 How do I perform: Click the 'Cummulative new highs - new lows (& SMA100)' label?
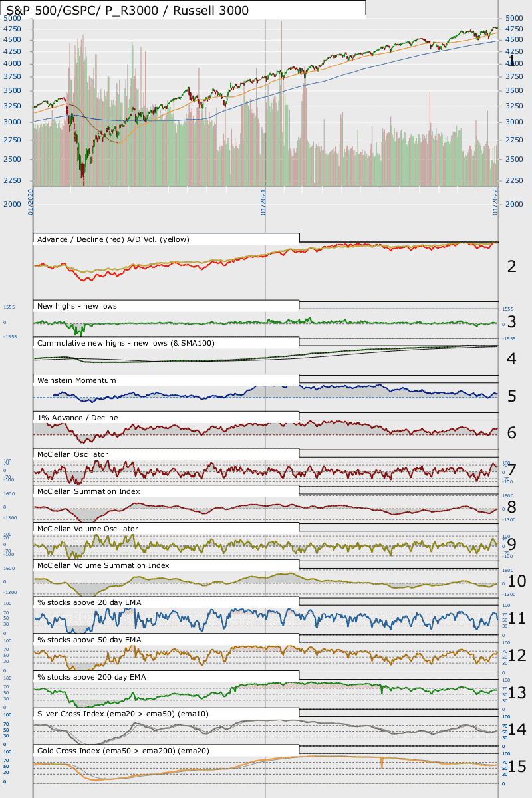click(x=126, y=343)
